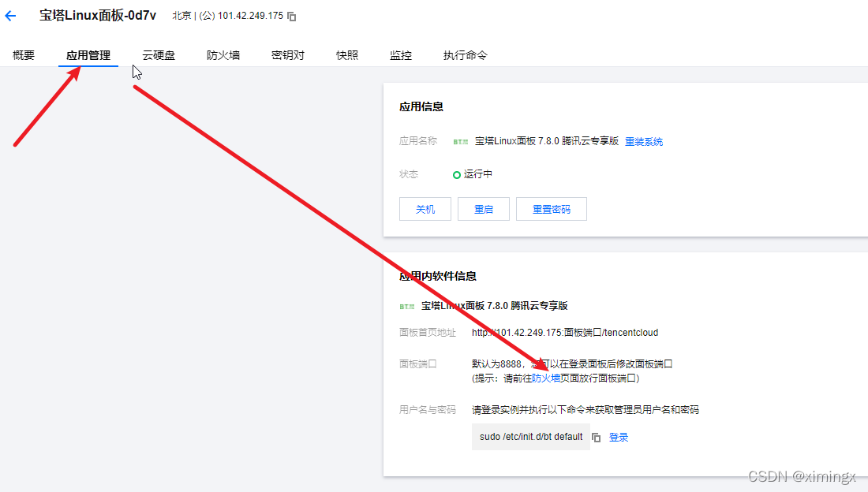Viewport: 868px width, 492px height.
Task: Go to the 密钥对 tab
Action: point(288,55)
